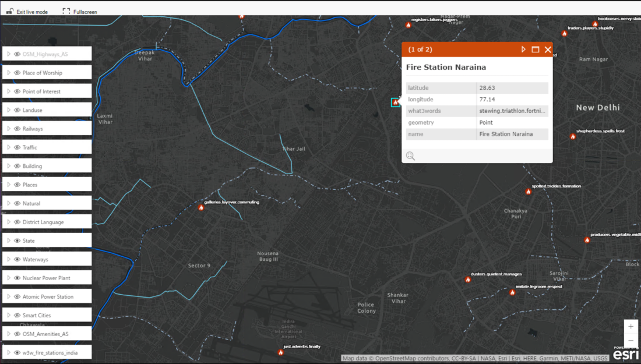Hide the w3w_fire_stations_india layer
641x364 pixels.
point(17,352)
